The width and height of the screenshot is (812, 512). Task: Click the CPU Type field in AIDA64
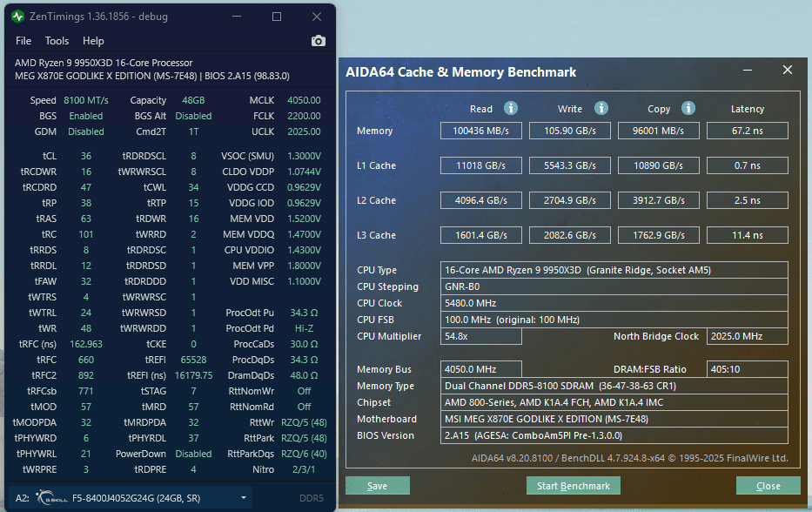click(614, 270)
